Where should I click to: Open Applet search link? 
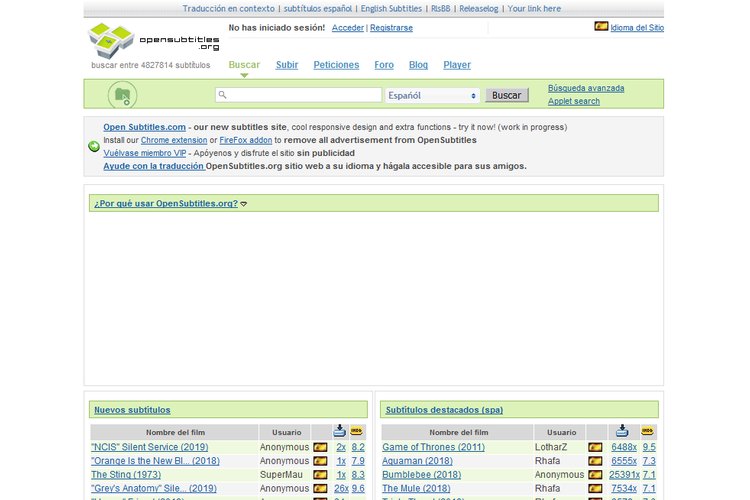pyautogui.click(x=574, y=101)
